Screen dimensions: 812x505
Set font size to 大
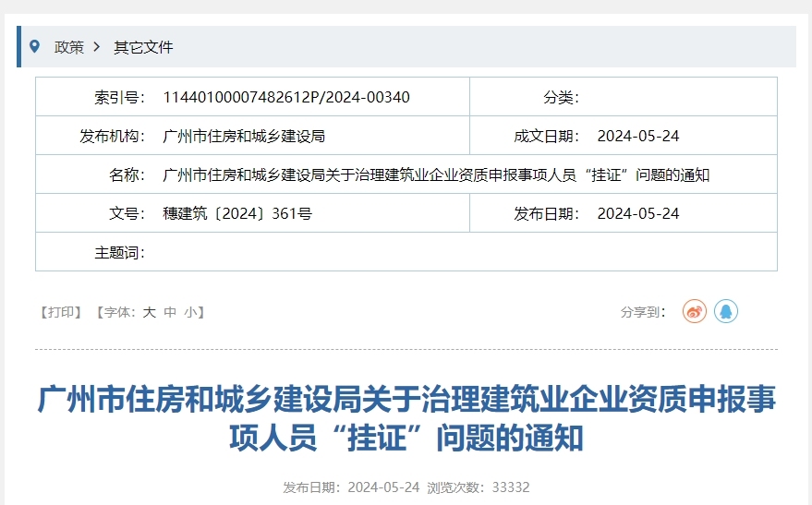(149, 312)
